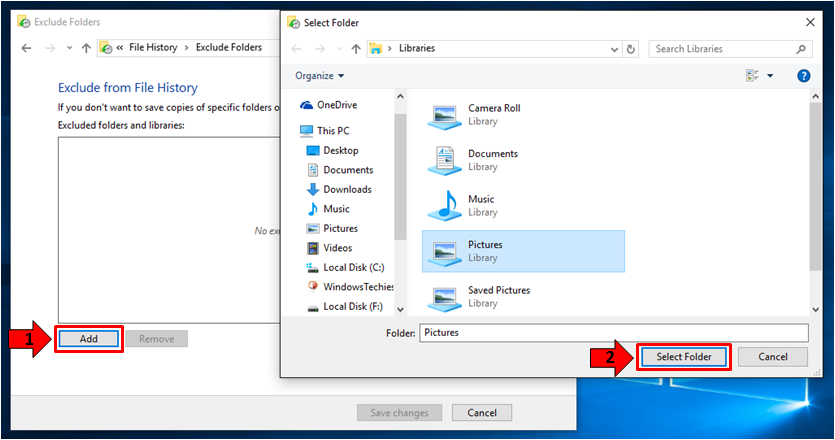The width and height of the screenshot is (835, 440).
Task: Click file list scrollbar up arrow
Action: click(815, 96)
